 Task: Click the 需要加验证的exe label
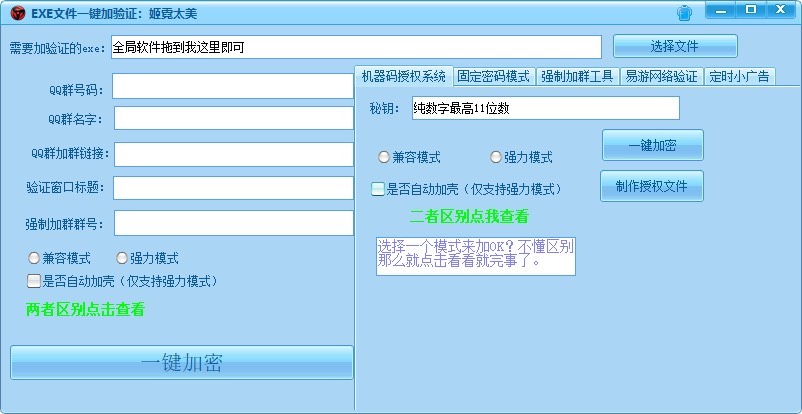tap(57, 48)
